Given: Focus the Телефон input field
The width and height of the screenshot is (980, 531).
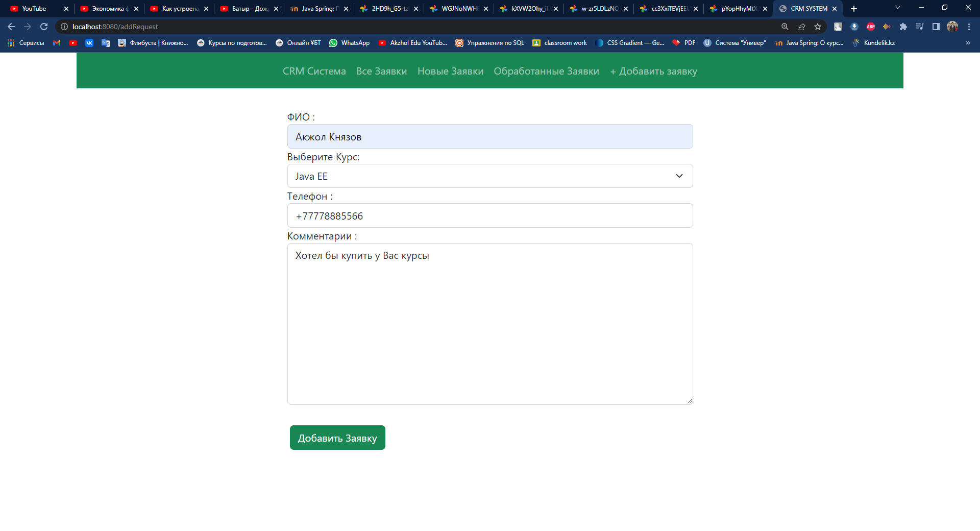Looking at the screenshot, I should click(490, 215).
